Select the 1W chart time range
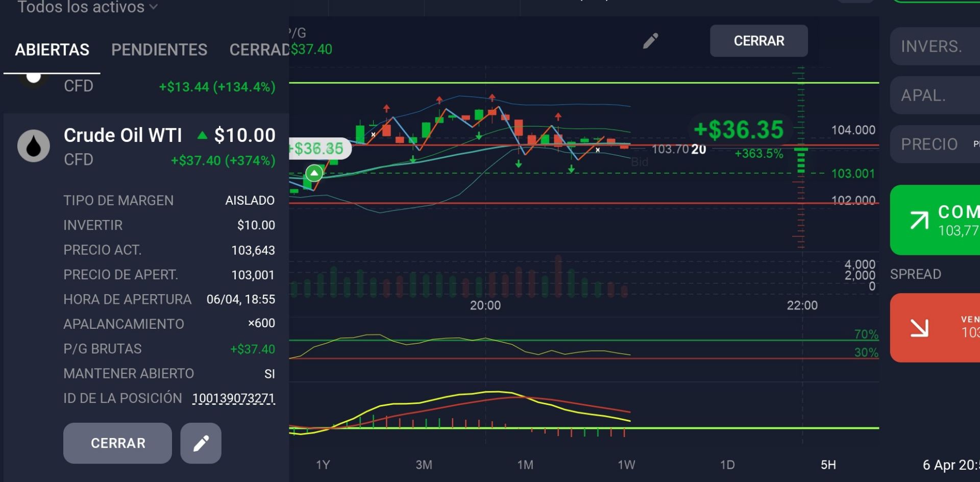Viewport: 980px width, 482px height. tap(626, 465)
